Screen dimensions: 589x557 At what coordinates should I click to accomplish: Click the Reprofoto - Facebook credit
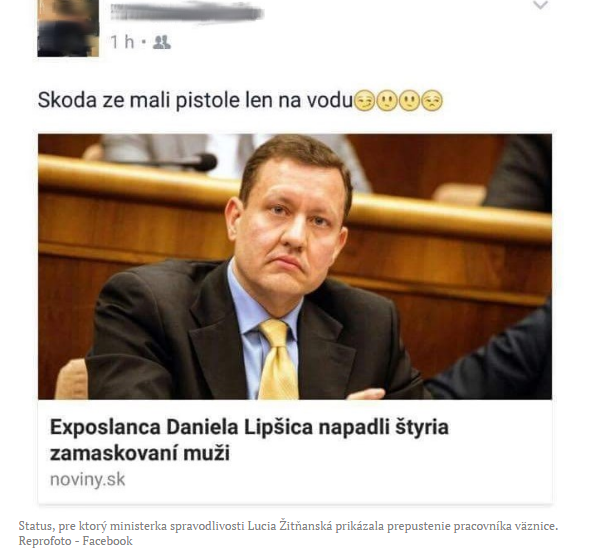point(76,541)
